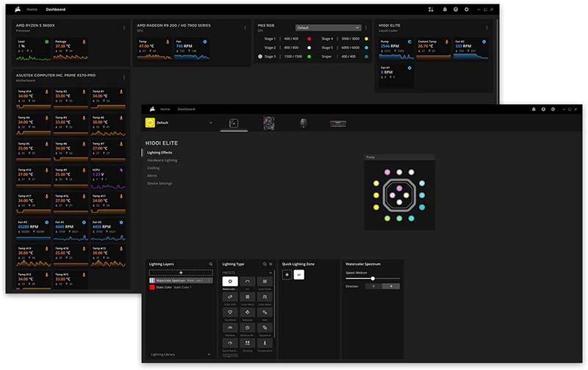The height and width of the screenshot is (370, 588).
Task: Click VCPU 1.23 V sensor tile
Action: [108, 178]
